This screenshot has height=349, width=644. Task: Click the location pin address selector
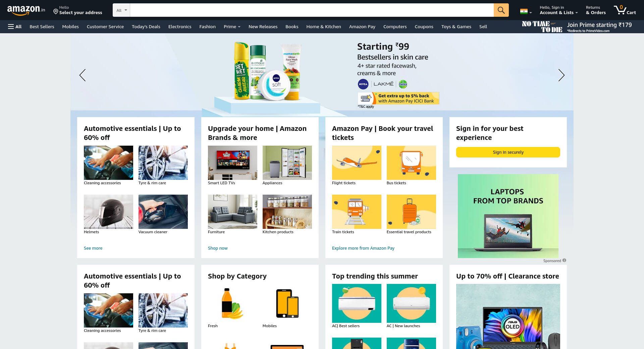coord(78,10)
